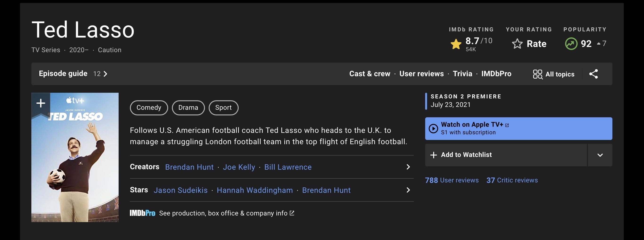The image size is (644, 240).
Task: Expand the Stars row chevron
Action: [408, 190]
